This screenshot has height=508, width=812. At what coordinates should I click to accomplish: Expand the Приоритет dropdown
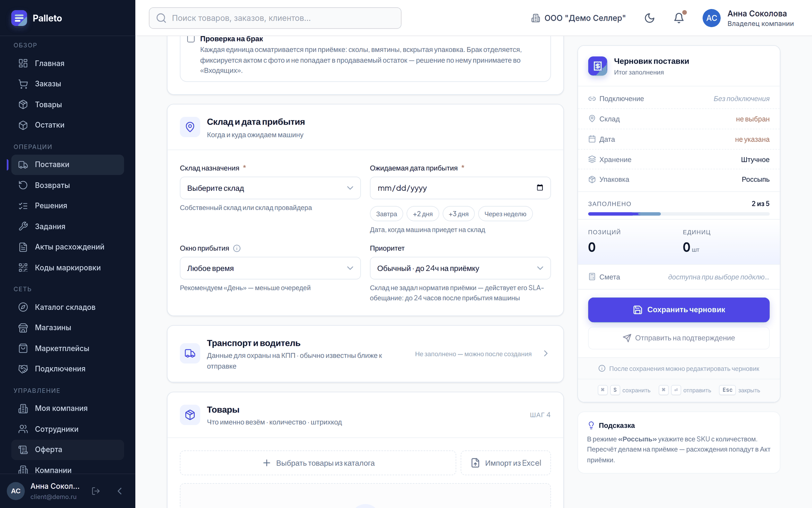460,268
